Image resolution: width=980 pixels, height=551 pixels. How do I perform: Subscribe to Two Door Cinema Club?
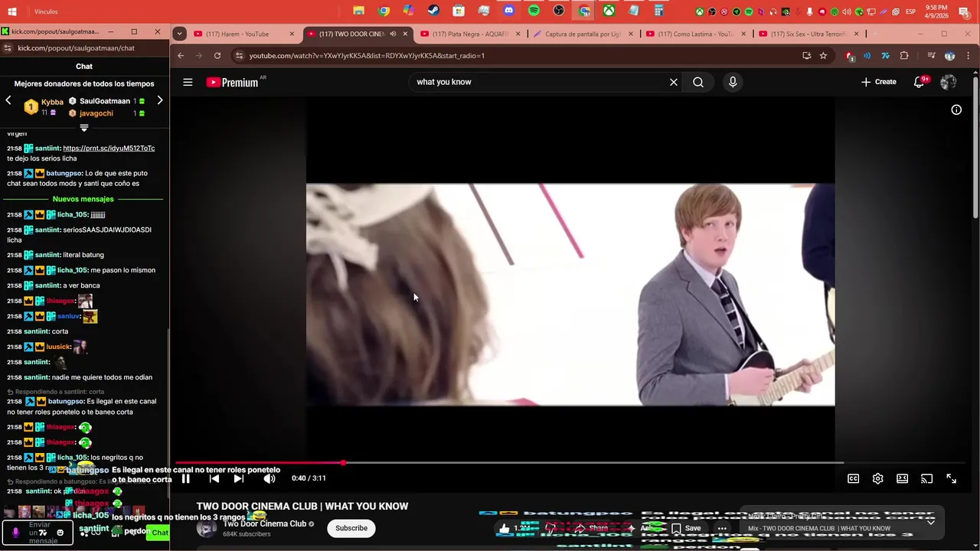(x=351, y=528)
